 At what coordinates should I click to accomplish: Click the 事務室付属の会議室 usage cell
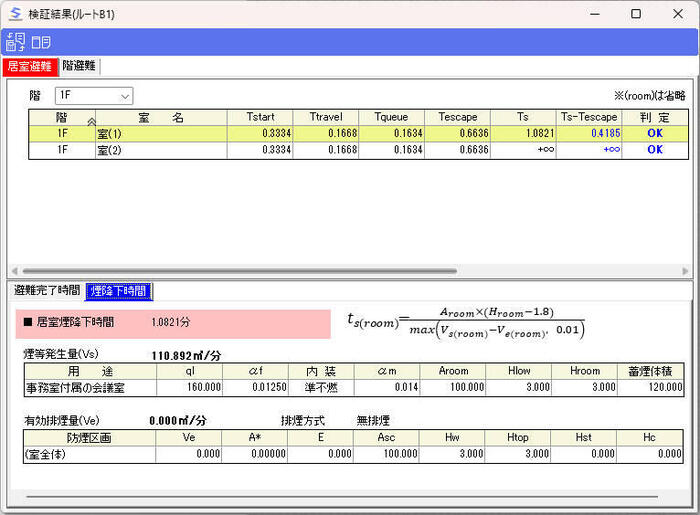(90, 387)
